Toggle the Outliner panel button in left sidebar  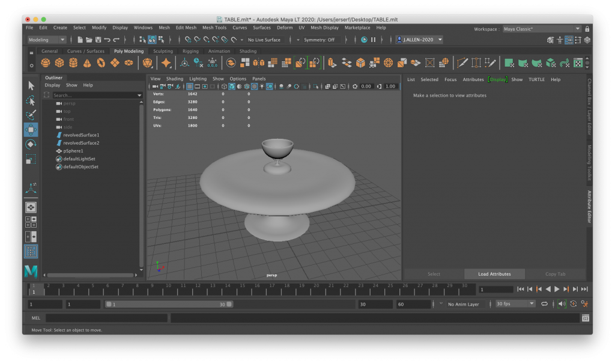click(31, 252)
